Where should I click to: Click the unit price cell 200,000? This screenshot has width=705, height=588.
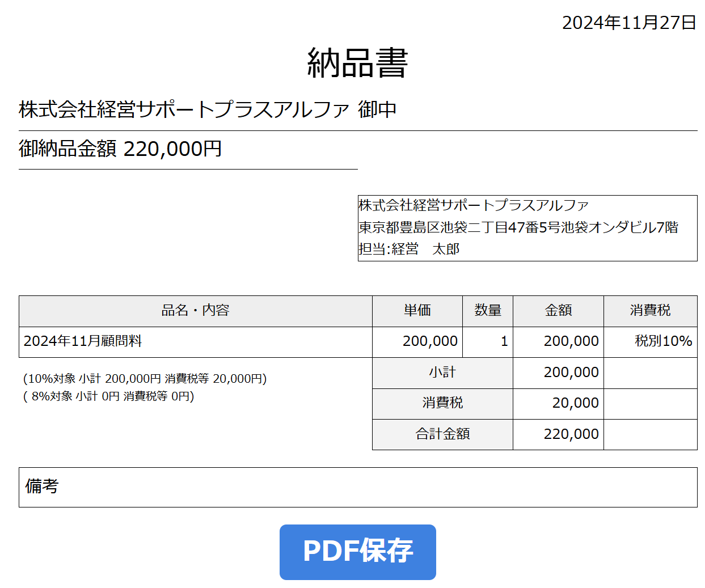click(417, 342)
